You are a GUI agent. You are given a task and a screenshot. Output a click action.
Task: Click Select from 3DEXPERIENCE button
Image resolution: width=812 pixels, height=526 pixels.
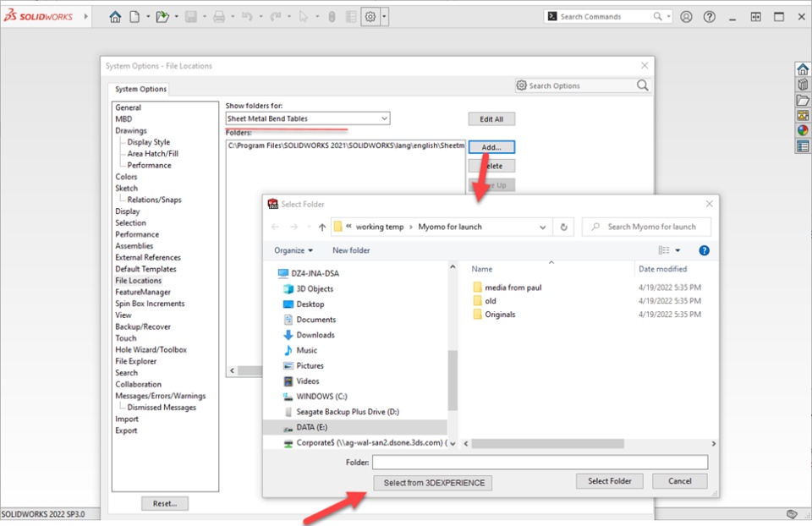433,483
